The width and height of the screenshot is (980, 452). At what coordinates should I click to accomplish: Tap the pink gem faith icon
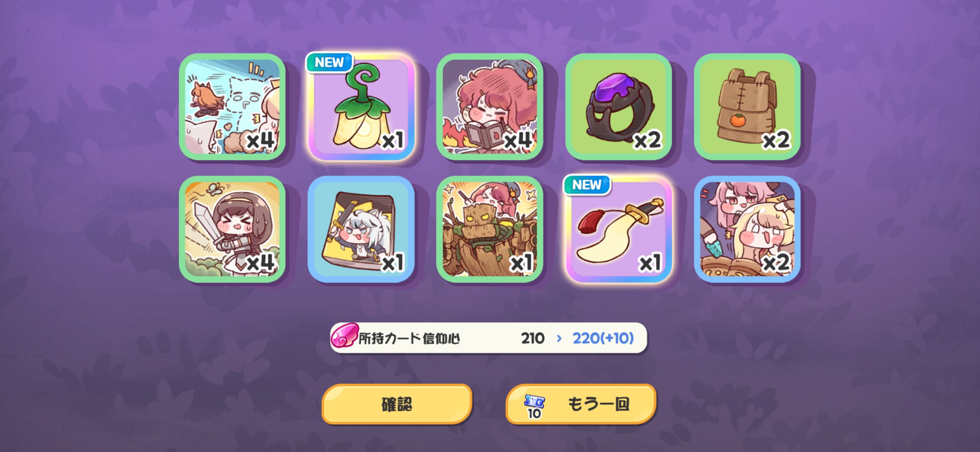[x=344, y=336]
